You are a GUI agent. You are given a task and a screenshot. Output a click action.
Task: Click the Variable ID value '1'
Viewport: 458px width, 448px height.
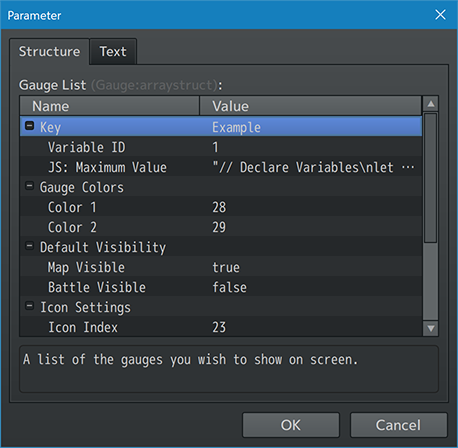[x=215, y=147]
